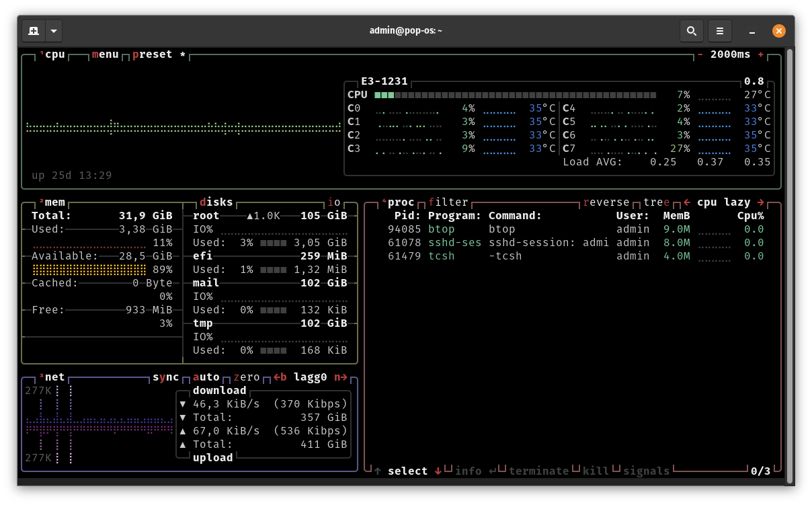Open the btop menu
The image size is (812, 505).
106,54
